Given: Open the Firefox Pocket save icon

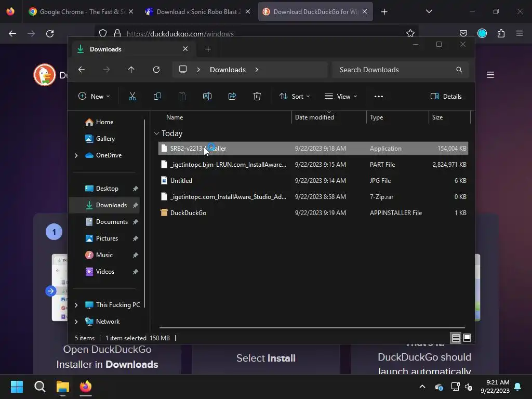Looking at the screenshot, I should point(463,33).
